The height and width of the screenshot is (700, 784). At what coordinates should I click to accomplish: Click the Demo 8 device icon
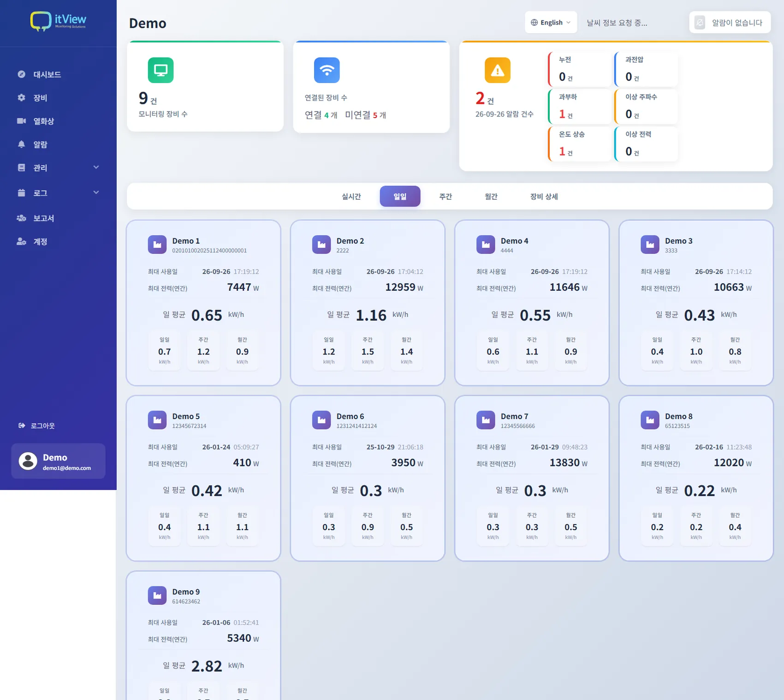click(650, 420)
